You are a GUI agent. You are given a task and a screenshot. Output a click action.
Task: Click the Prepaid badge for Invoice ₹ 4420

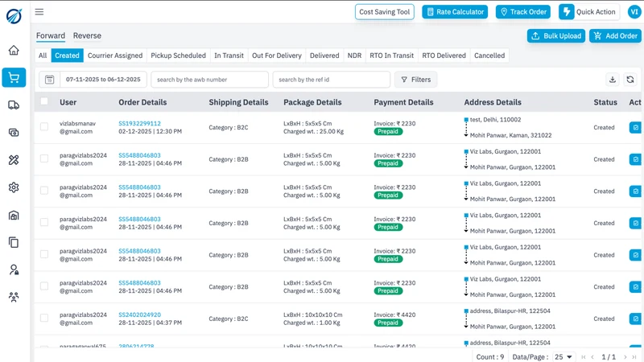coord(388,323)
